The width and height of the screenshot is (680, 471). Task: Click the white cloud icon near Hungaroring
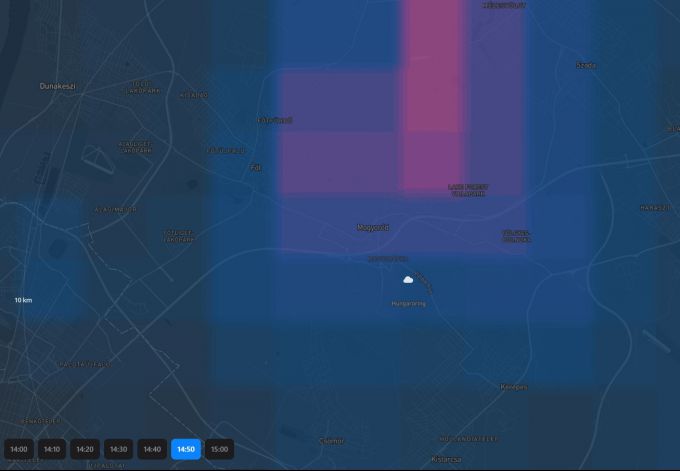pos(408,280)
